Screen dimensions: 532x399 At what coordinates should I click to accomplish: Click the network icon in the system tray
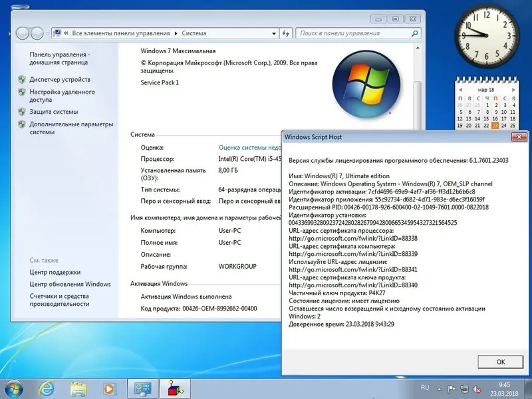464,388
